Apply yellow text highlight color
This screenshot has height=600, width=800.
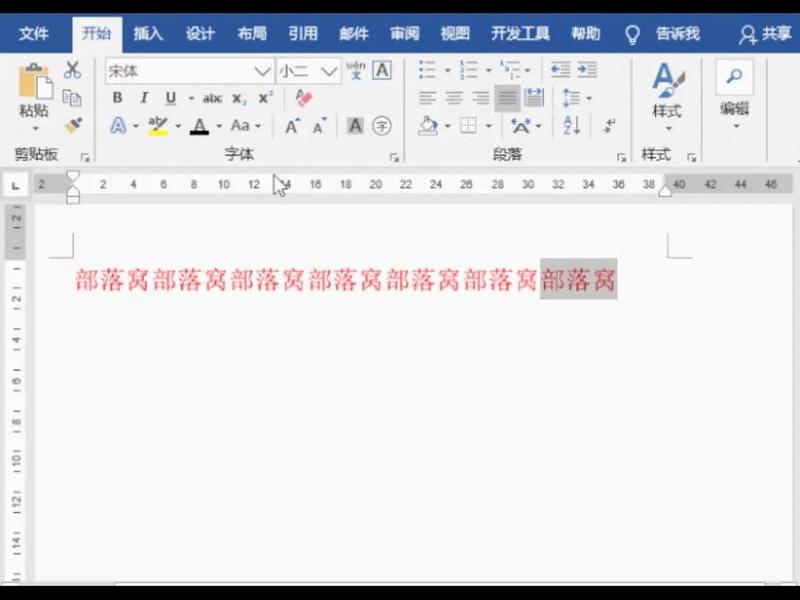coord(158,126)
